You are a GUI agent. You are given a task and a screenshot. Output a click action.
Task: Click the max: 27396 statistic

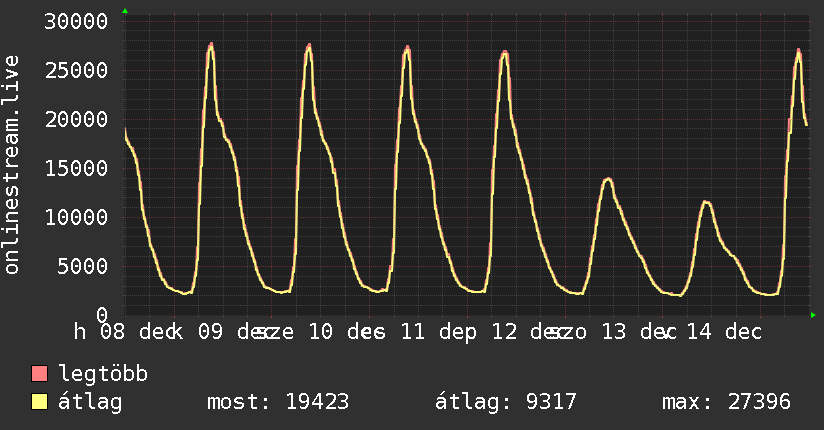726,402
